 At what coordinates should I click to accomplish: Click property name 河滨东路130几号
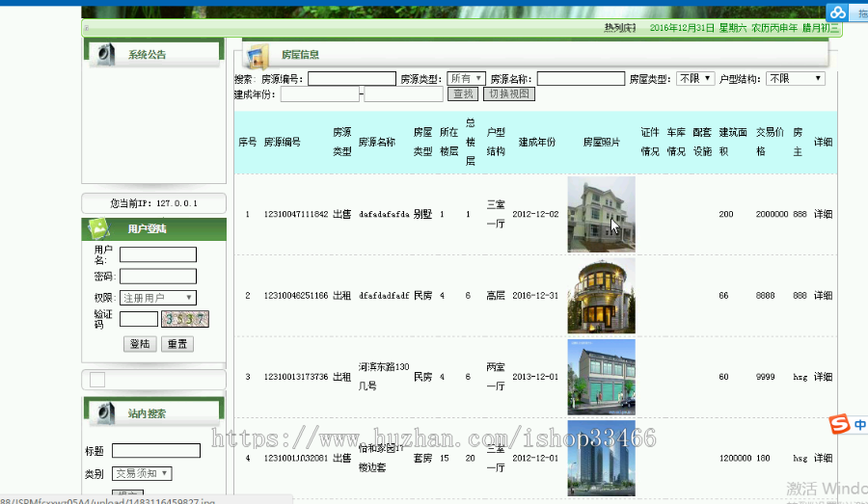pyautogui.click(x=384, y=376)
